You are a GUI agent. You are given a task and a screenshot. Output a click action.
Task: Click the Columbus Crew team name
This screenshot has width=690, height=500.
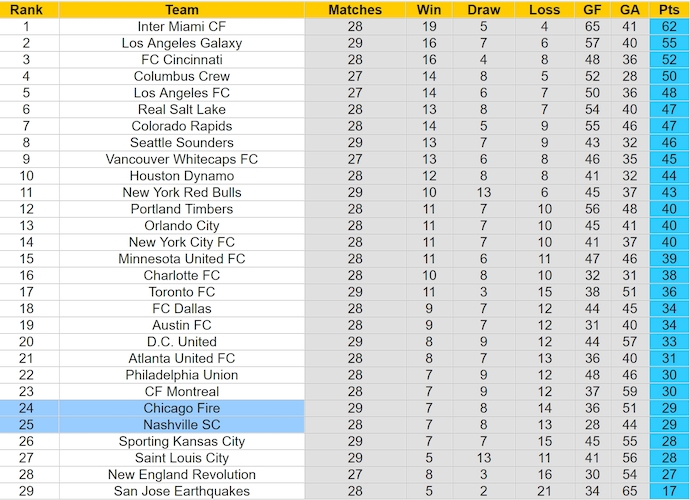coord(181,77)
